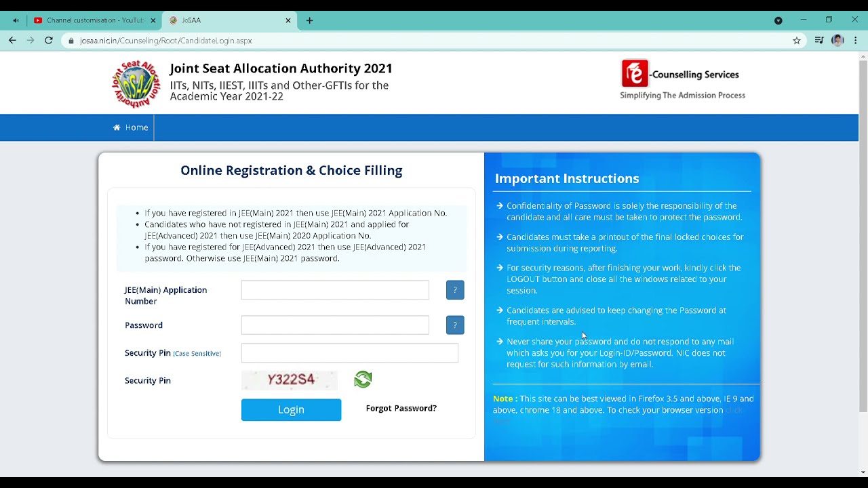The image size is (868, 488).
Task: Focus the Security Pin text field
Action: pos(350,353)
